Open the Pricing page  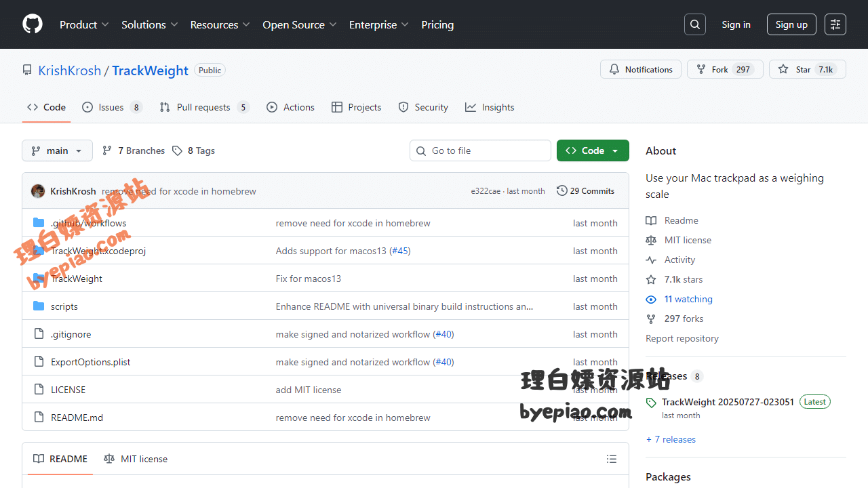(x=437, y=24)
